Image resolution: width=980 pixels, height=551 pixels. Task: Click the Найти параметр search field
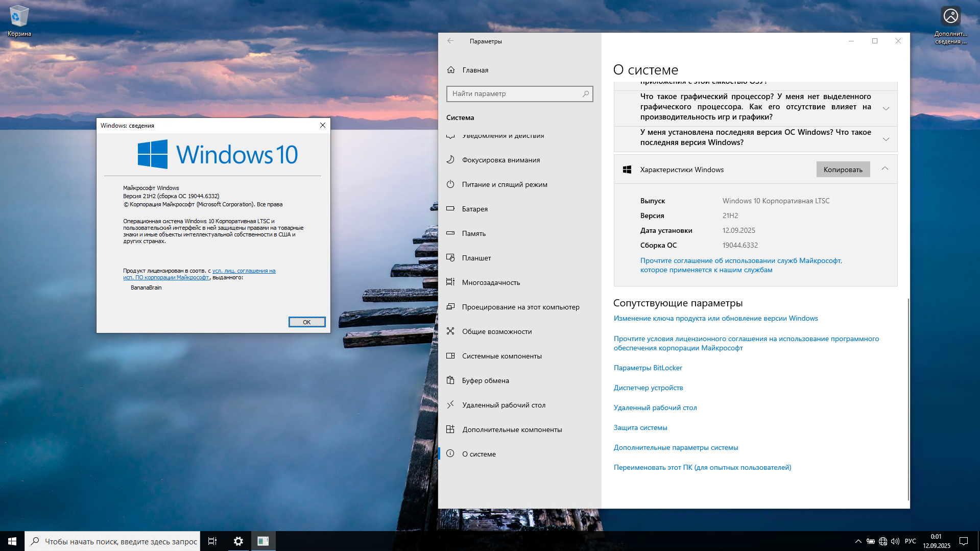tap(519, 93)
